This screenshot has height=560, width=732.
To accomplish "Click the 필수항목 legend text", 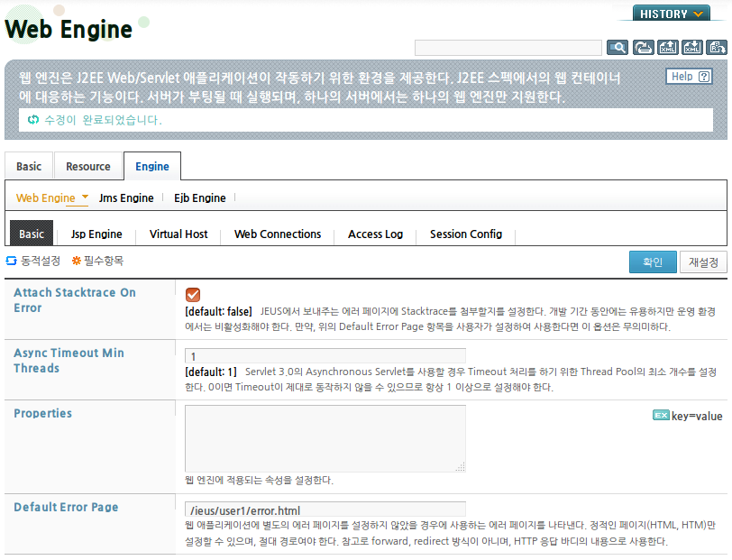I will point(104,261).
